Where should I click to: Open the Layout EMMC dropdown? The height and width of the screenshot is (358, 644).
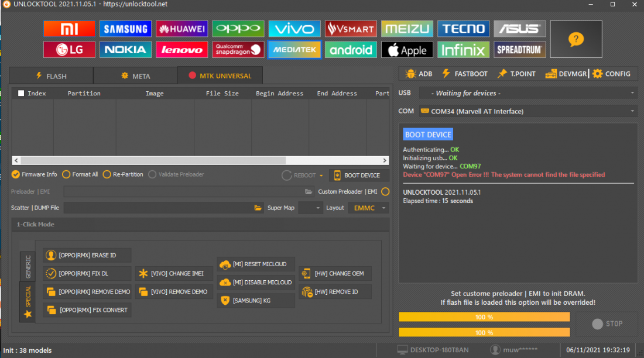[x=368, y=208]
